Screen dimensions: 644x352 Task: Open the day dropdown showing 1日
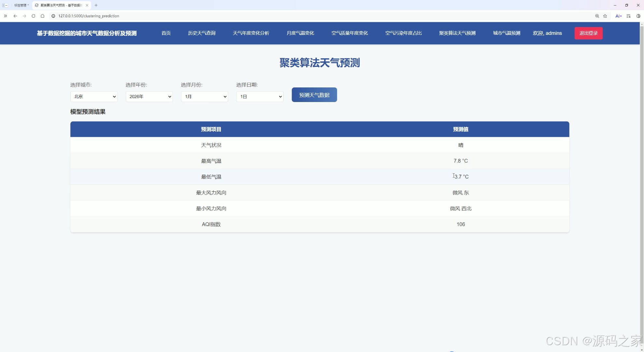pyautogui.click(x=260, y=96)
